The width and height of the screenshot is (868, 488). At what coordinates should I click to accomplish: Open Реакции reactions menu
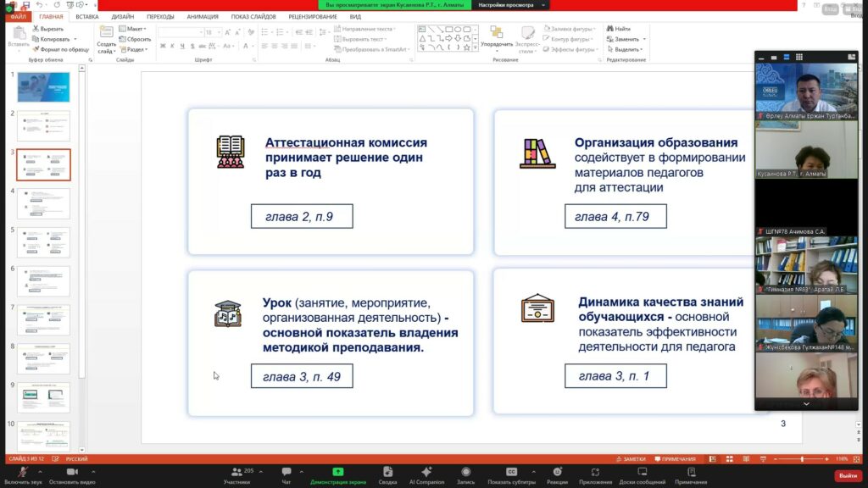click(x=557, y=472)
